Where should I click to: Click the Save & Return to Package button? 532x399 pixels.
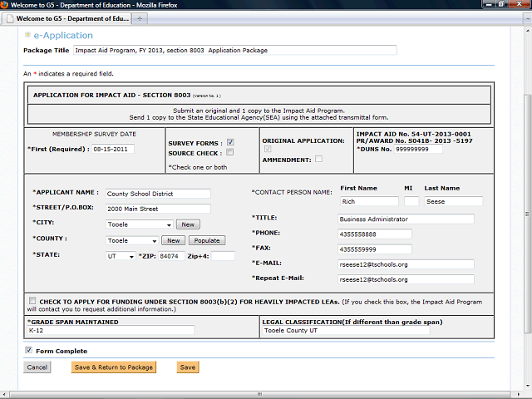[113, 367]
